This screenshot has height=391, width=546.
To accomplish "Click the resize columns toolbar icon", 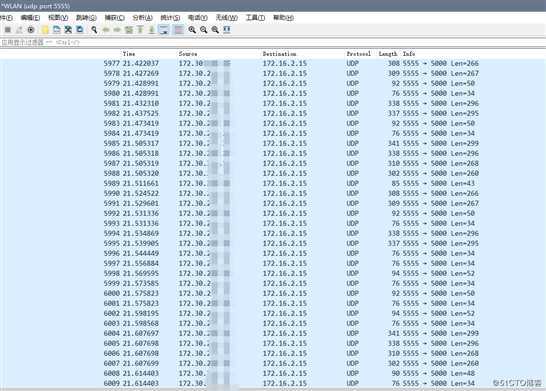I will pyautogui.click(x=227, y=30).
